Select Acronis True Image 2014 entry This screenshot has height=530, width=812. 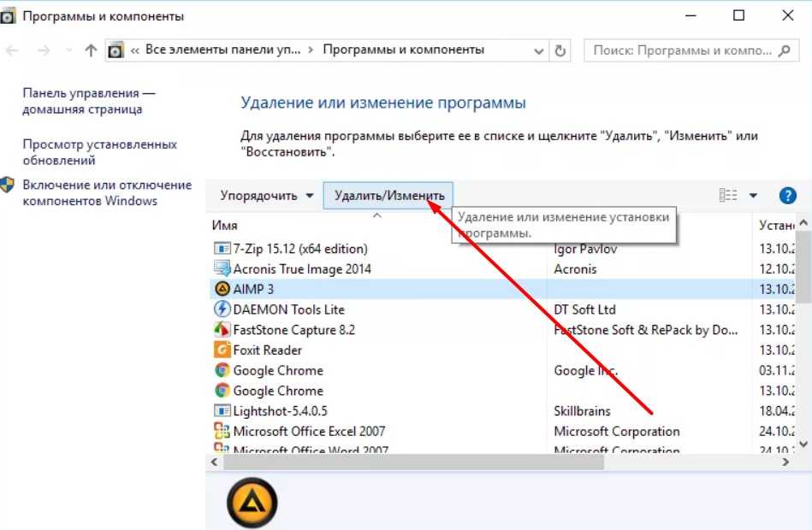click(503, 268)
